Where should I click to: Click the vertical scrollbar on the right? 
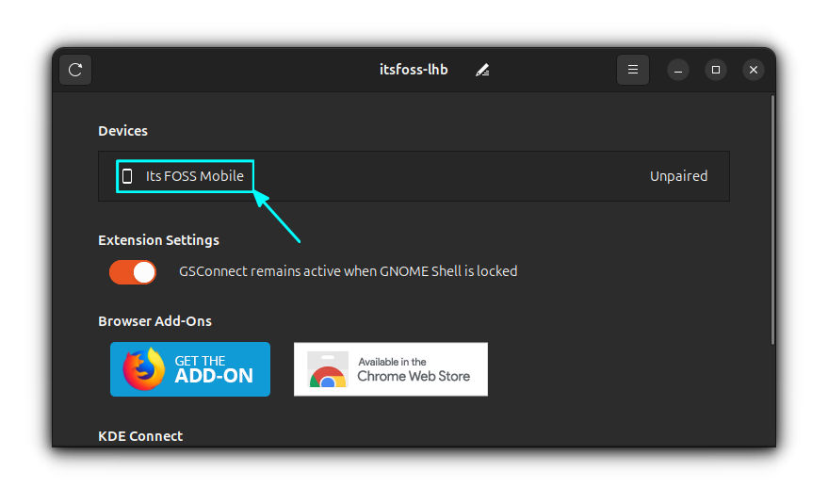(x=772, y=219)
